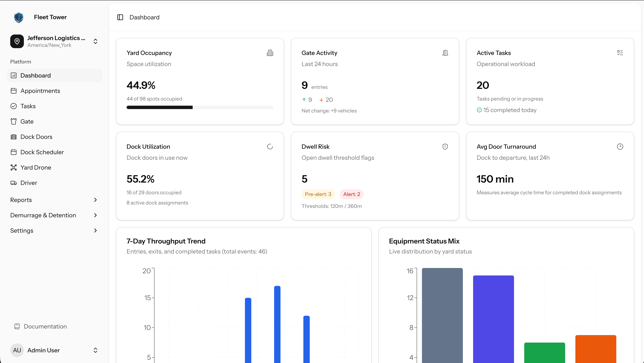This screenshot has height=363, width=644.
Task: Click the checklist icon on the Active Tasks card
Action: 621,53
